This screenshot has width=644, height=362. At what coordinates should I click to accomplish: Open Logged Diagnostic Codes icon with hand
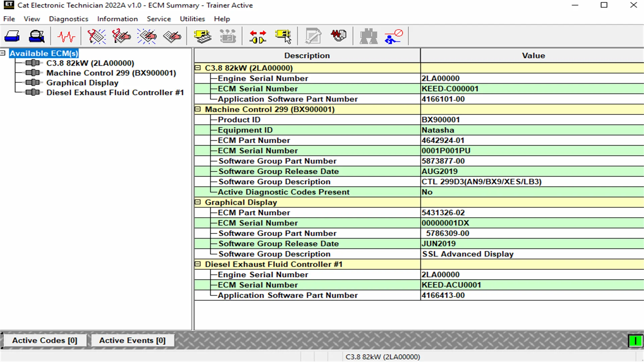[x=121, y=36]
